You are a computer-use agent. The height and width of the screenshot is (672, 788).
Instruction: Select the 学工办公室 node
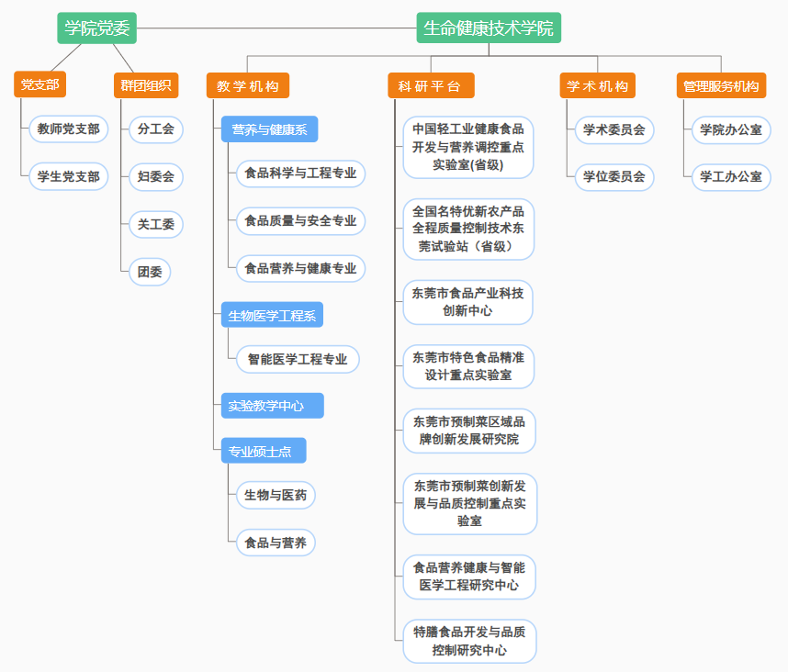[x=731, y=176]
